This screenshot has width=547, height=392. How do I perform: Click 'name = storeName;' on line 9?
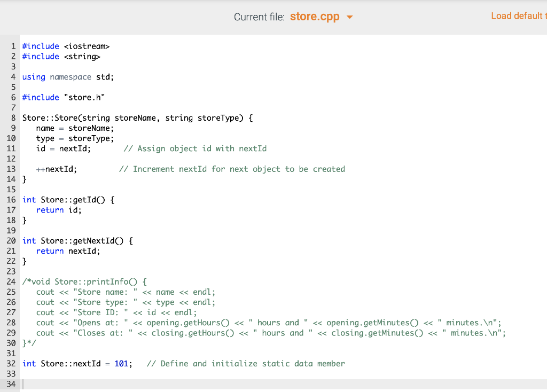75,128
